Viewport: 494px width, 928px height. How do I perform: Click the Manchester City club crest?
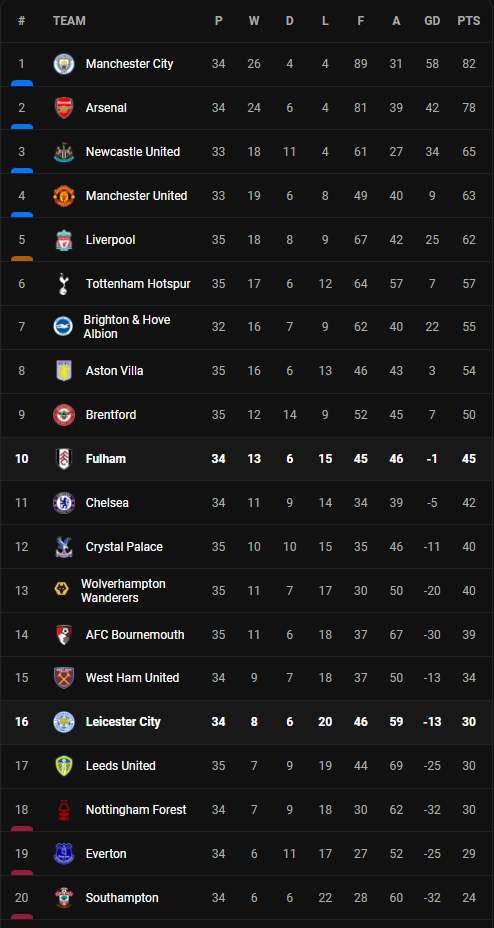point(63,64)
